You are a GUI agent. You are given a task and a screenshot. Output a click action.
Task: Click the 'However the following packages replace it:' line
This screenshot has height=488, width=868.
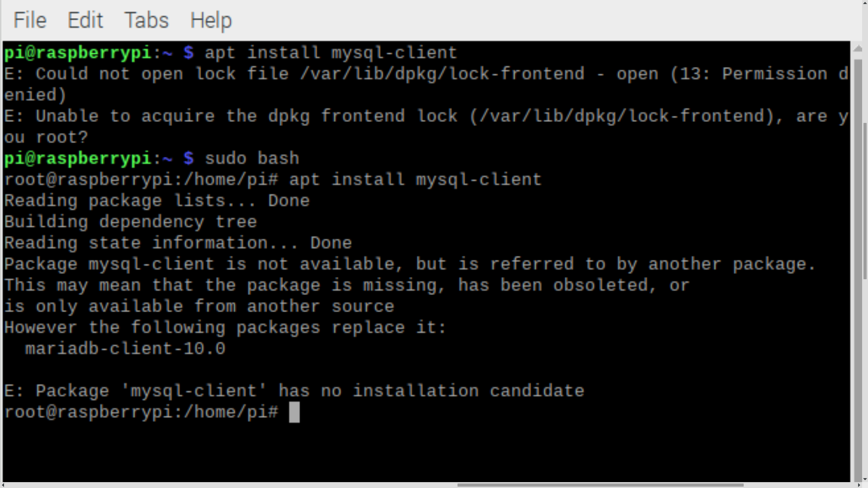225,328
